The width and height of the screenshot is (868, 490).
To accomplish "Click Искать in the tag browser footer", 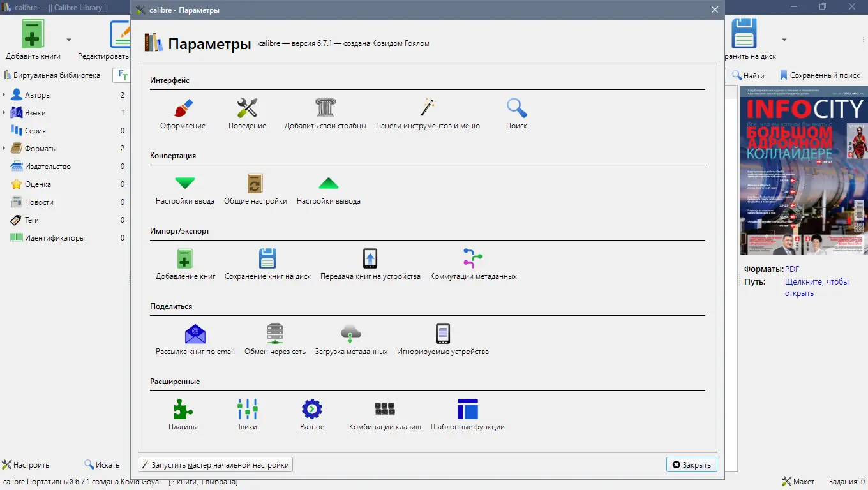I will [102, 465].
